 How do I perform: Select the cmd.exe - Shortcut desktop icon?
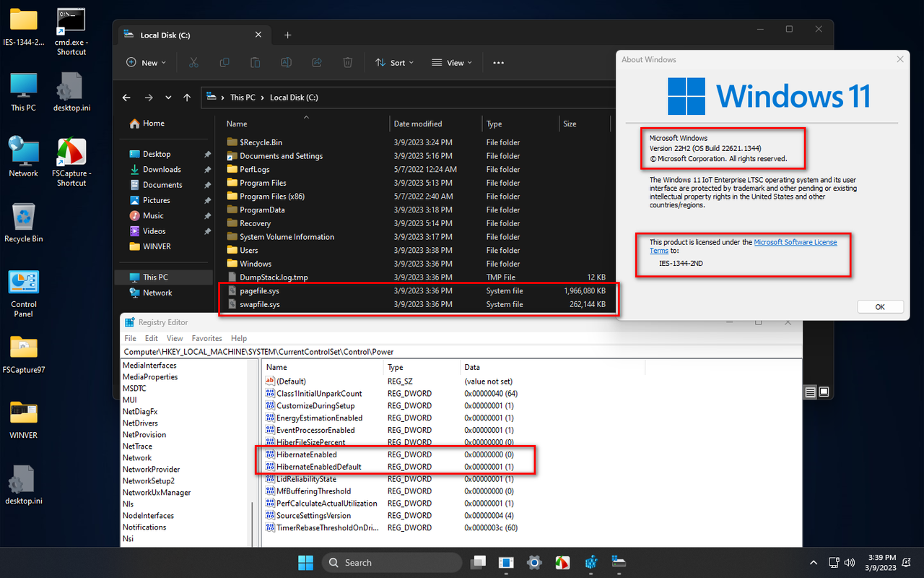[71, 32]
